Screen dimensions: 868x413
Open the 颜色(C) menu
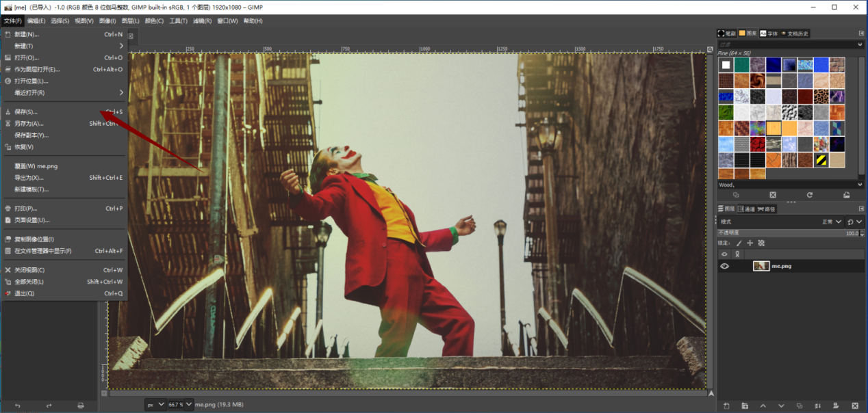click(x=154, y=21)
